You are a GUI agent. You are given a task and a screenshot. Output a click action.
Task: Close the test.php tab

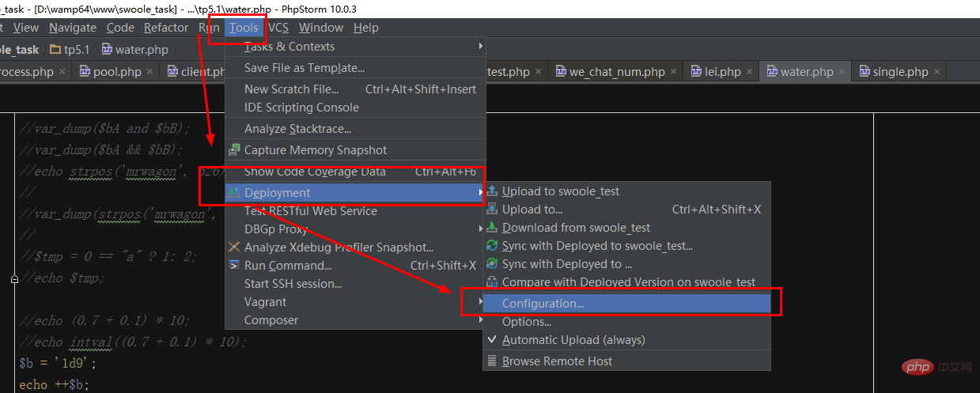pos(539,72)
